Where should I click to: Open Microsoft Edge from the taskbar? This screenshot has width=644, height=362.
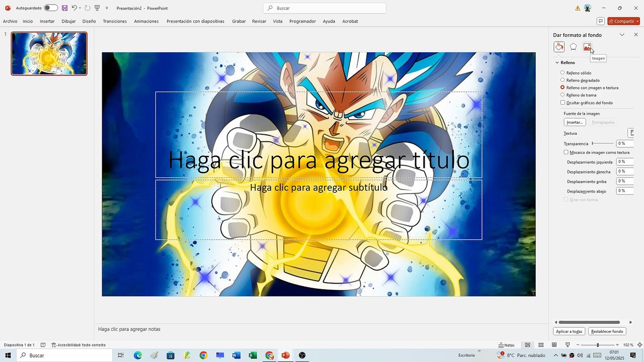137,355
